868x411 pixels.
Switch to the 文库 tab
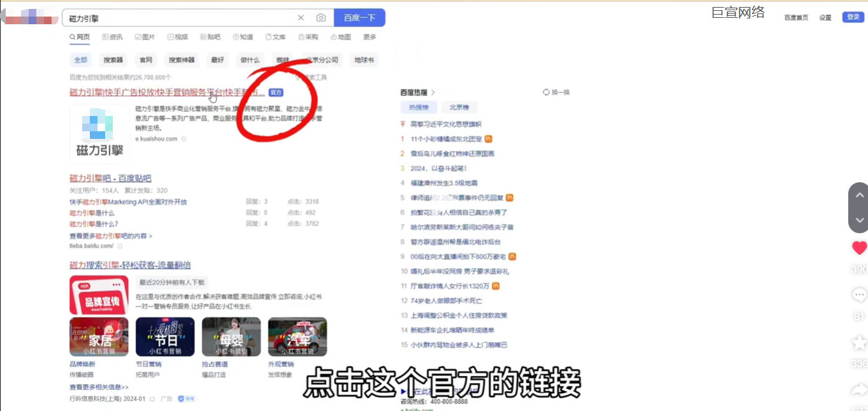(x=276, y=37)
